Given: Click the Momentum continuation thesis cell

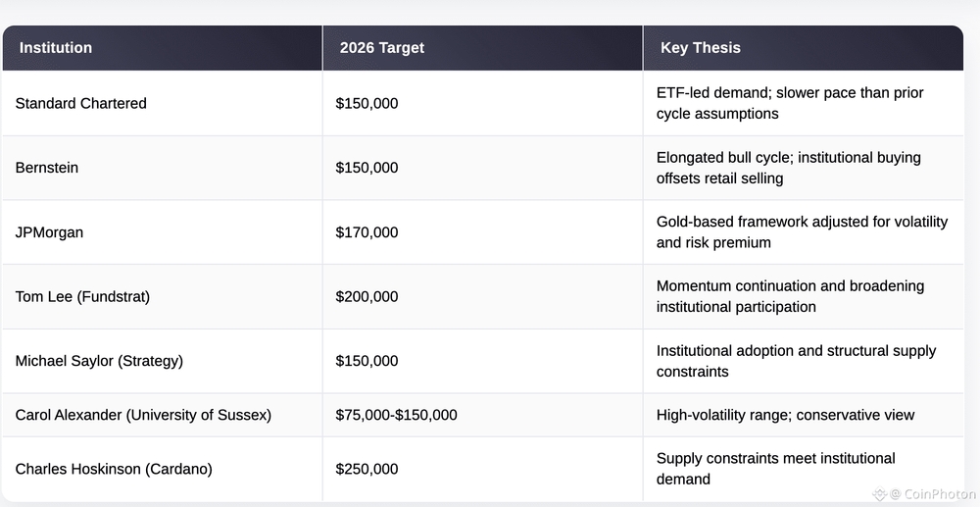Looking at the screenshot, I should (790, 296).
